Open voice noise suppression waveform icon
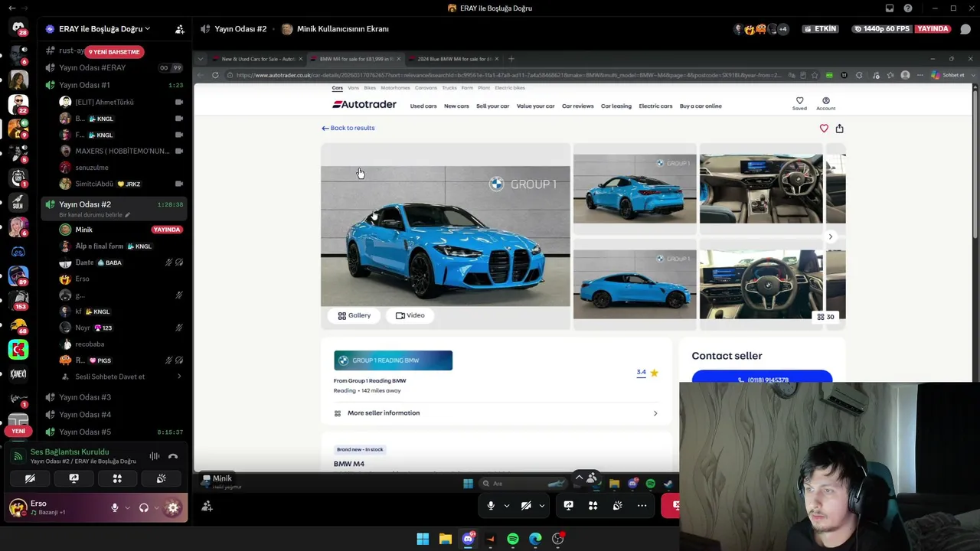This screenshot has width=980, height=551. tap(155, 456)
